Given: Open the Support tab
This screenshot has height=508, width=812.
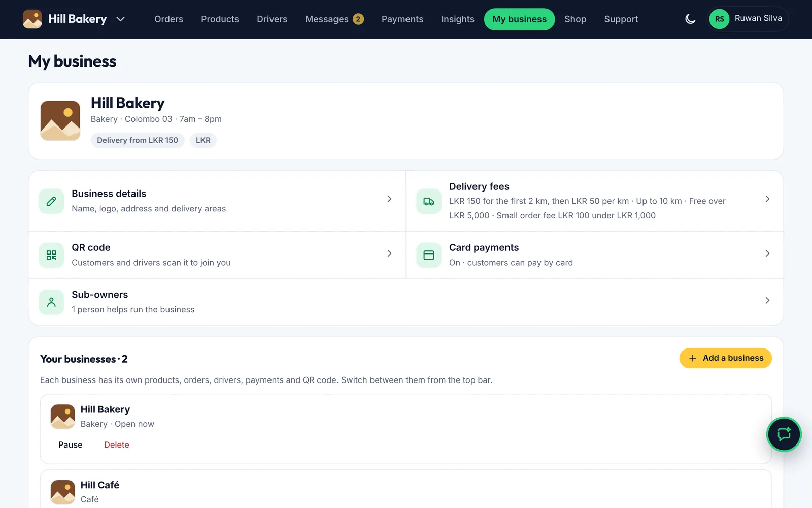Looking at the screenshot, I should (621, 19).
